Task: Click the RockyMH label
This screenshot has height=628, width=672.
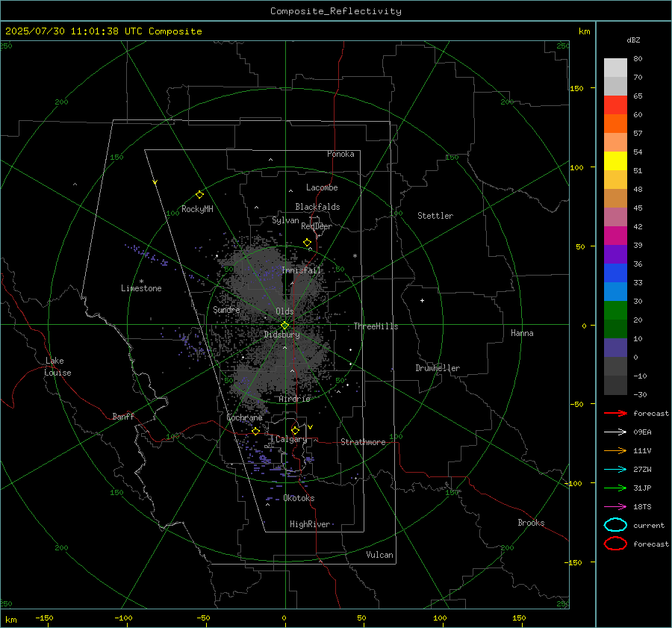Action: point(197,209)
